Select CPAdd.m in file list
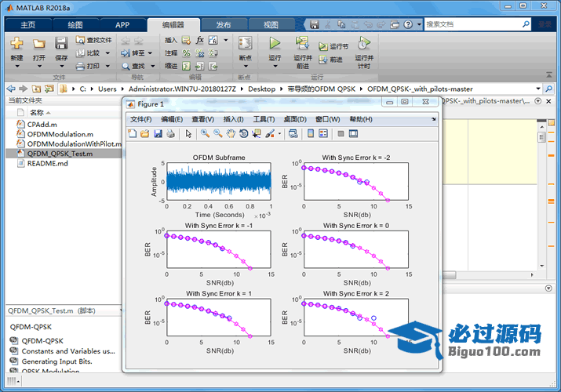Viewport: 561px width, 392px height. click(42, 125)
